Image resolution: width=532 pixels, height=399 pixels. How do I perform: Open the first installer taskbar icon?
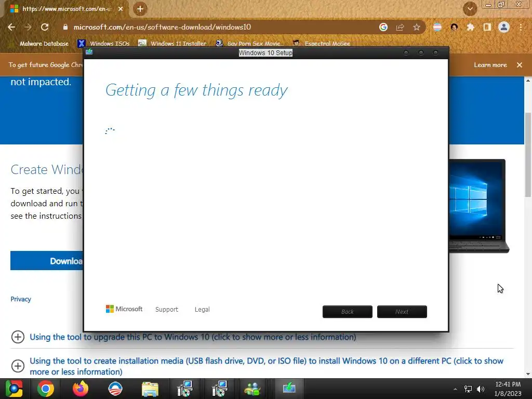[185, 389]
